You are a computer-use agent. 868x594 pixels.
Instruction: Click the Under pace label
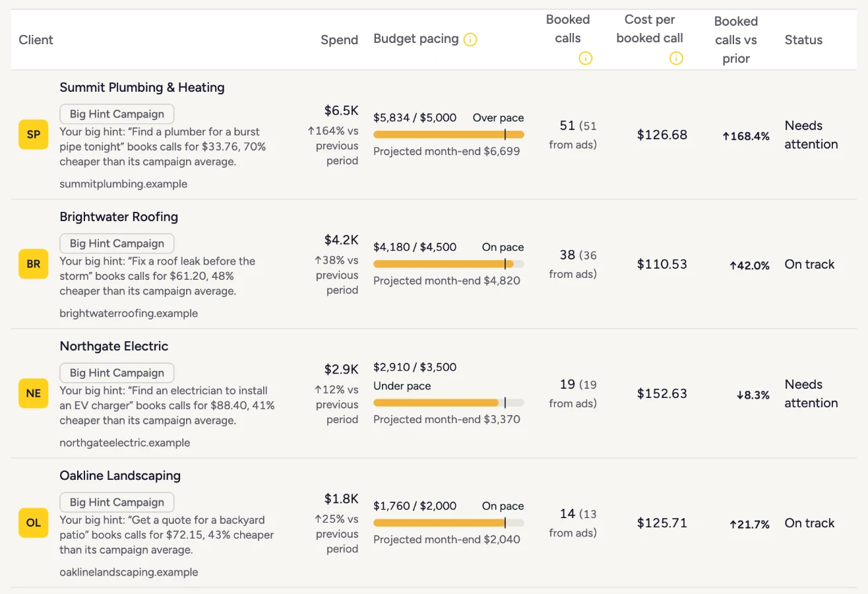(402, 386)
